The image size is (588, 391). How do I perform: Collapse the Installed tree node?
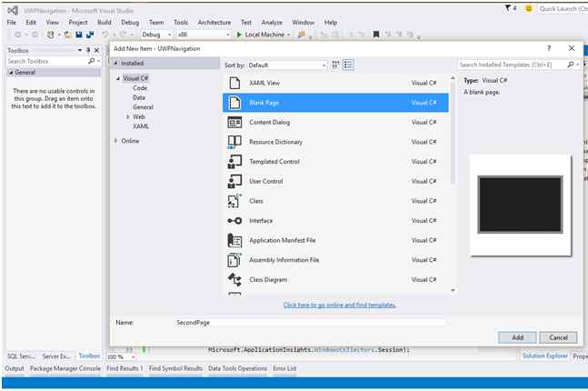pyautogui.click(x=116, y=63)
